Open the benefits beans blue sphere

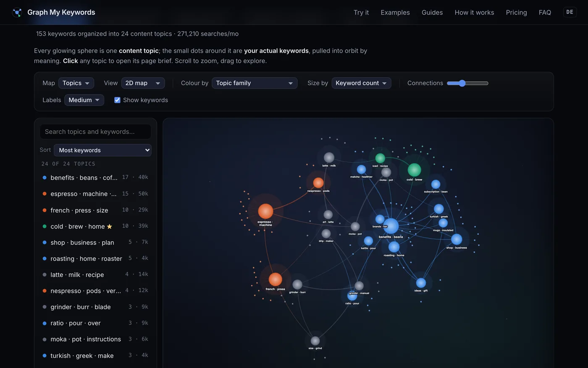coord(391,226)
